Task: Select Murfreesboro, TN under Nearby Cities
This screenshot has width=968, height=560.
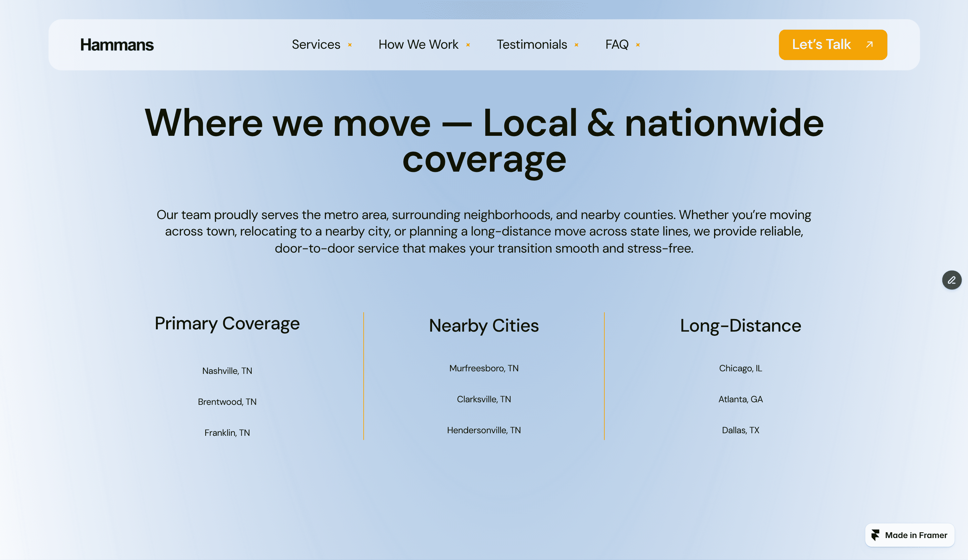Action: tap(484, 368)
